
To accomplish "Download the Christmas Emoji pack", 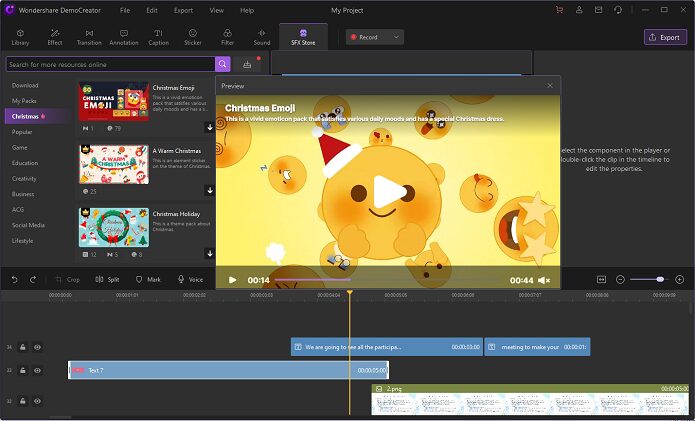I will coord(210,127).
